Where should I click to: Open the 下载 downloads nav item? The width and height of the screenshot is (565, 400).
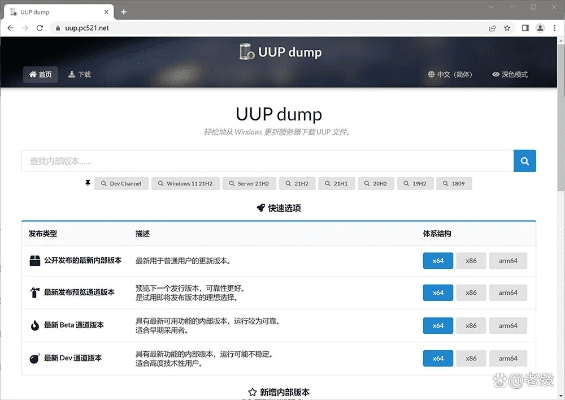tap(80, 74)
